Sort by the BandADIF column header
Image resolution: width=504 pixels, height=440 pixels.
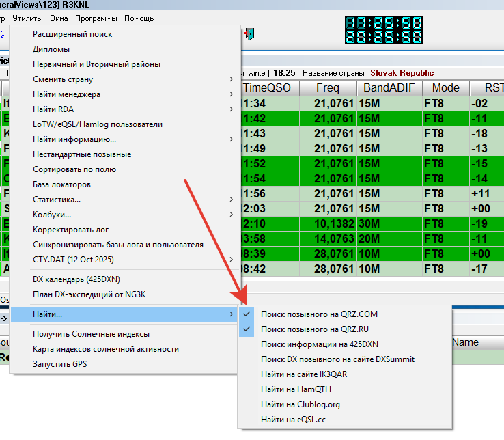[x=389, y=88]
